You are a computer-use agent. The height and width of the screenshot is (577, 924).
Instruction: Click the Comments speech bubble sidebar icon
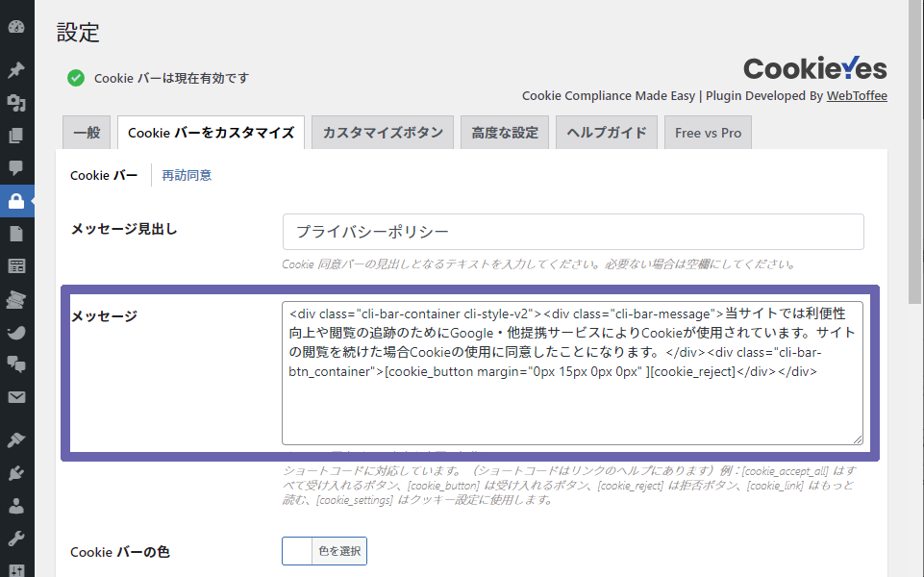16,167
